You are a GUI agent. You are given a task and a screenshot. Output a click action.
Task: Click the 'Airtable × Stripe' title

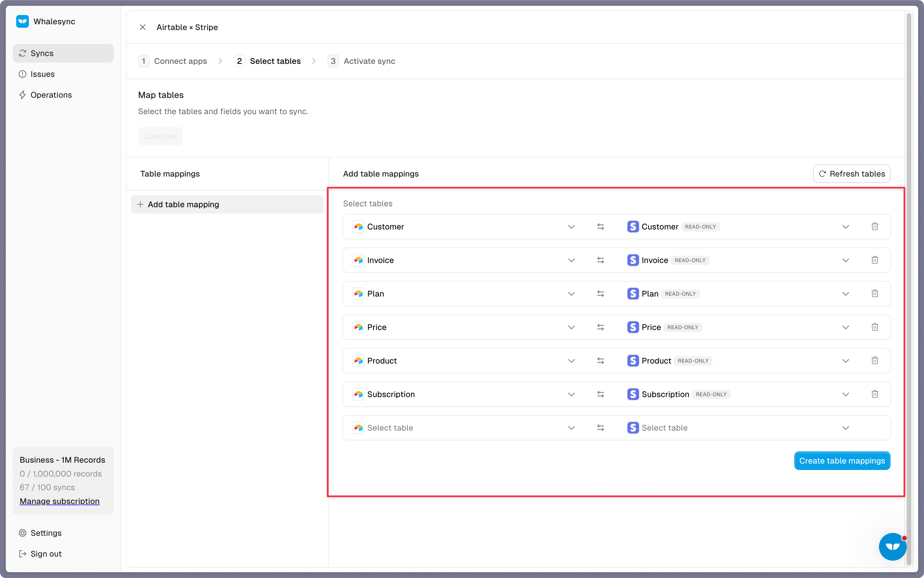point(187,27)
